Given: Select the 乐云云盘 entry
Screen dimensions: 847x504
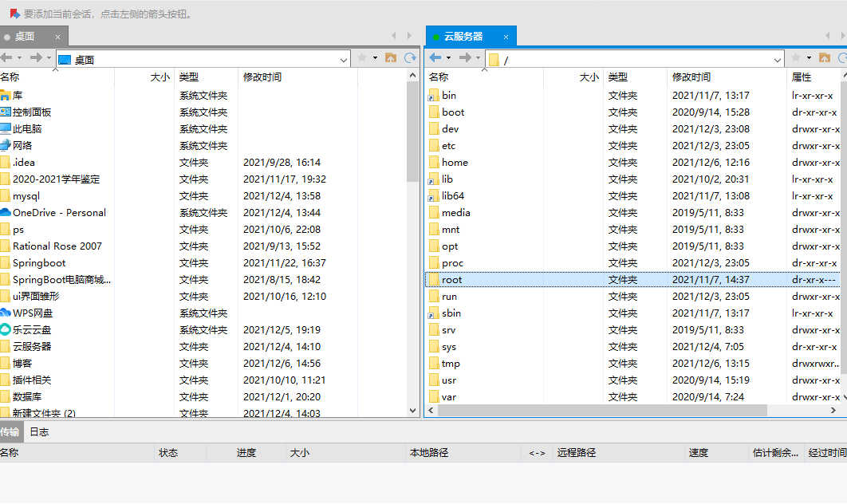Looking at the screenshot, I should pyautogui.click(x=26, y=330).
